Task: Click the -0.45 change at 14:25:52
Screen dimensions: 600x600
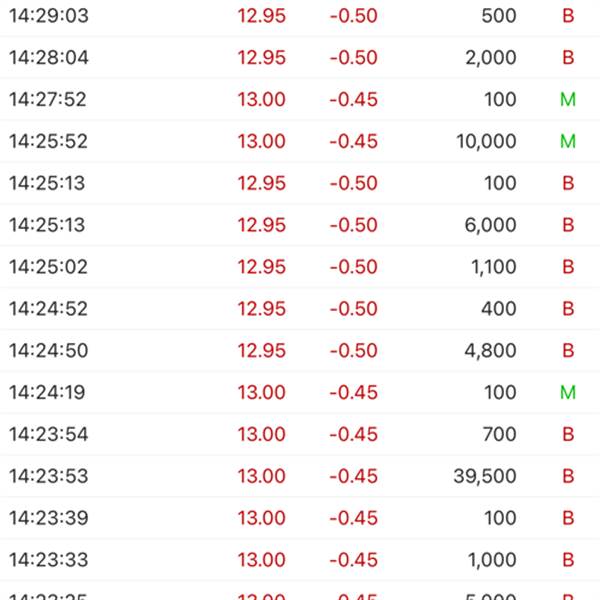Action: (x=354, y=141)
